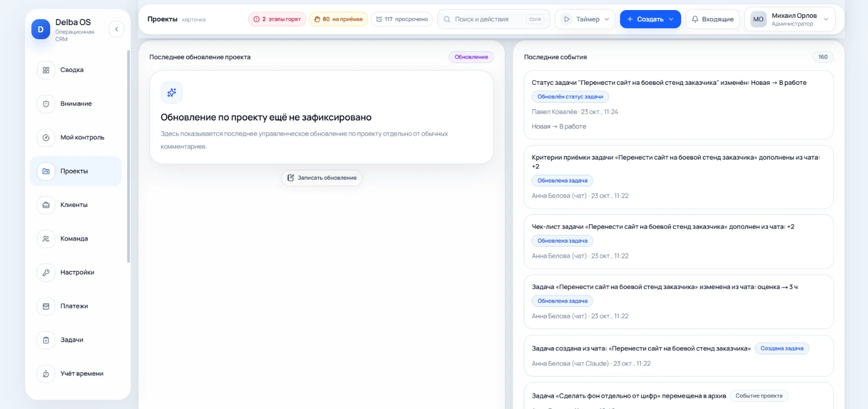Image resolution: width=868 pixels, height=409 pixels.
Task: Open the Сводка menu item
Action: coord(76,70)
